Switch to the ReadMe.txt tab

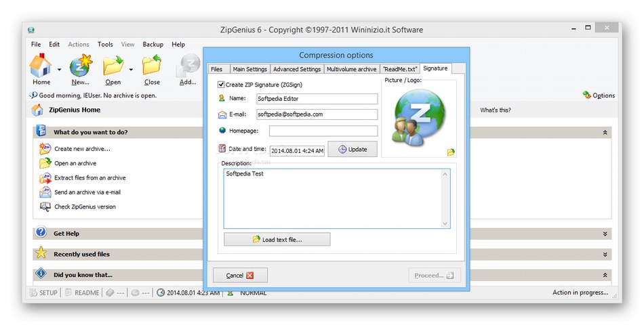tap(400, 69)
